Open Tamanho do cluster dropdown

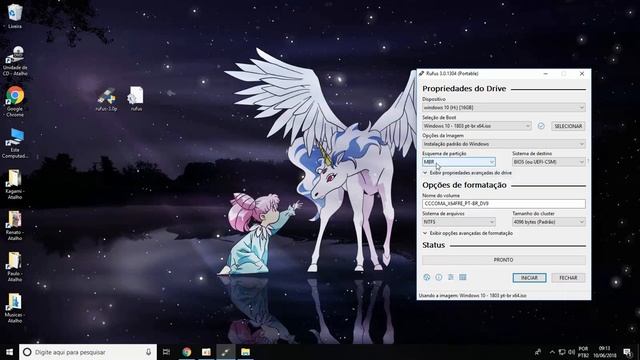pyautogui.click(x=549, y=222)
